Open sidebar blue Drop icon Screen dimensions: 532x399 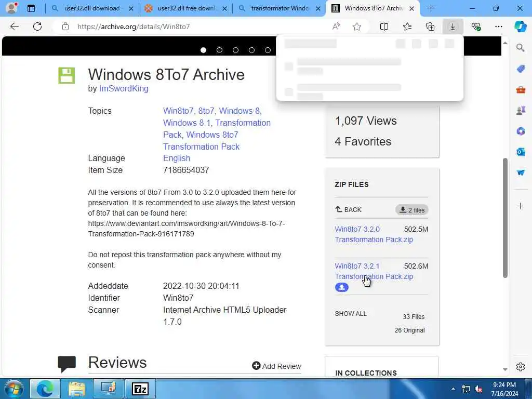521,172
